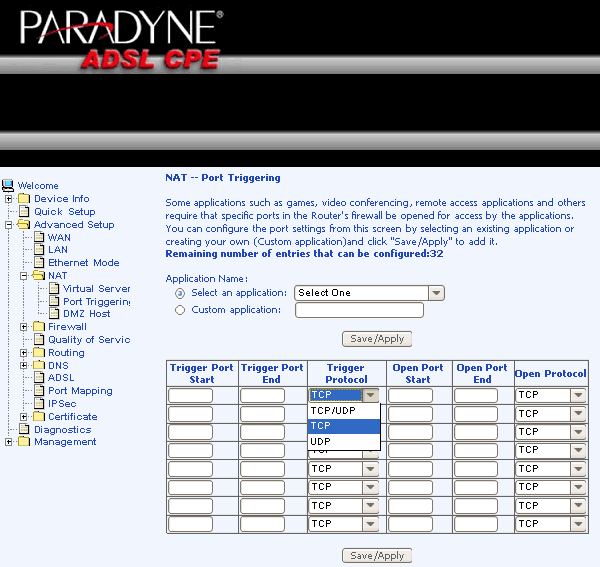
Task: Click last row Trigger Port Start field
Action: point(191,524)
